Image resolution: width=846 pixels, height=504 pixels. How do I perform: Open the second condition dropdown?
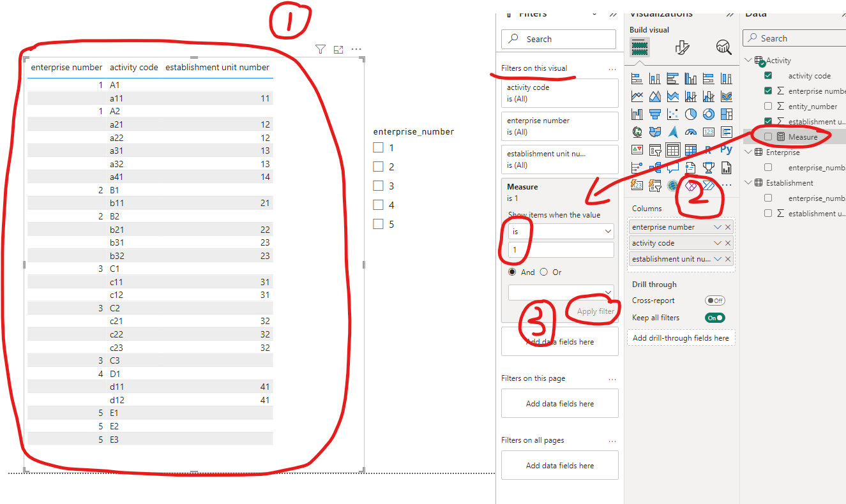coord(561,292)
